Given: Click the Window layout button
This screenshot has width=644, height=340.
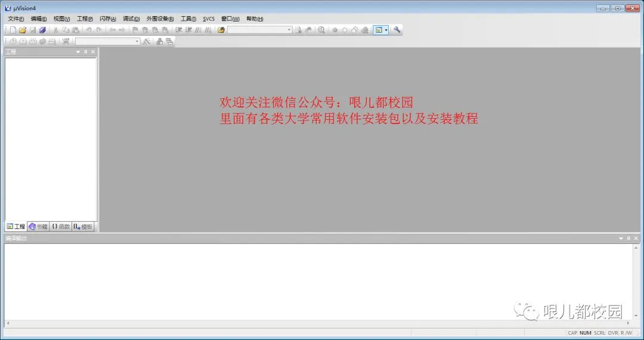Looking at the screenshot, I should 379,30.
